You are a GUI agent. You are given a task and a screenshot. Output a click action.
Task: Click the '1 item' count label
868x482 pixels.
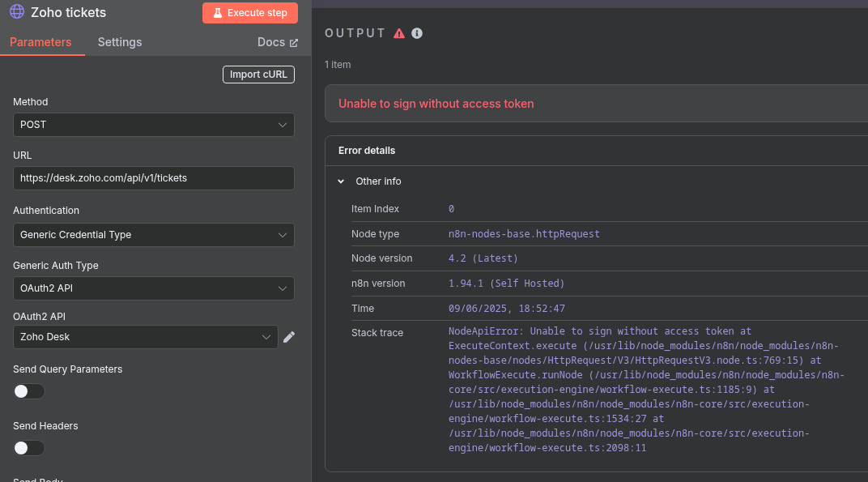(x=338, y=65)
